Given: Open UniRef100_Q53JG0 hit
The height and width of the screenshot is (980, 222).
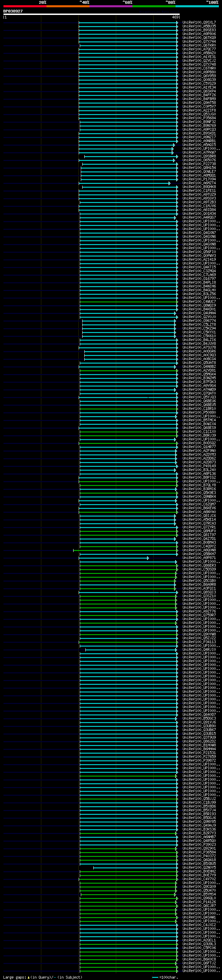Looking at the screenshot, I should point(199,114).
